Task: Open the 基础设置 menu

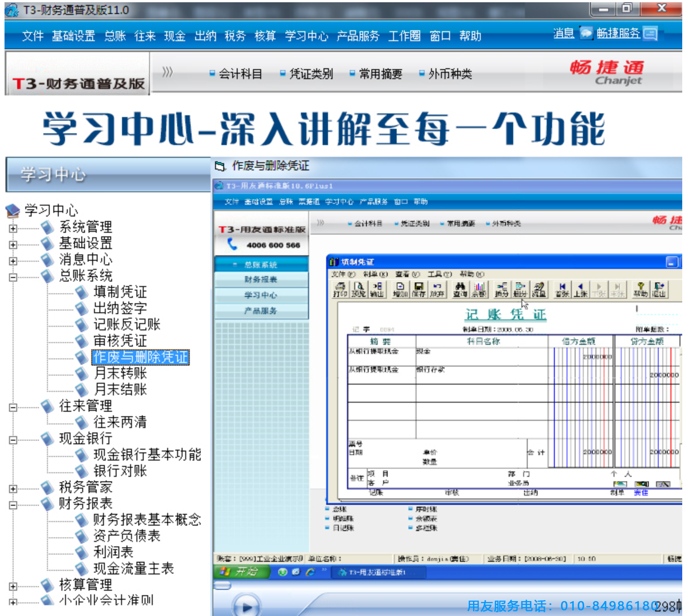Action: click(x=73, y=36)
